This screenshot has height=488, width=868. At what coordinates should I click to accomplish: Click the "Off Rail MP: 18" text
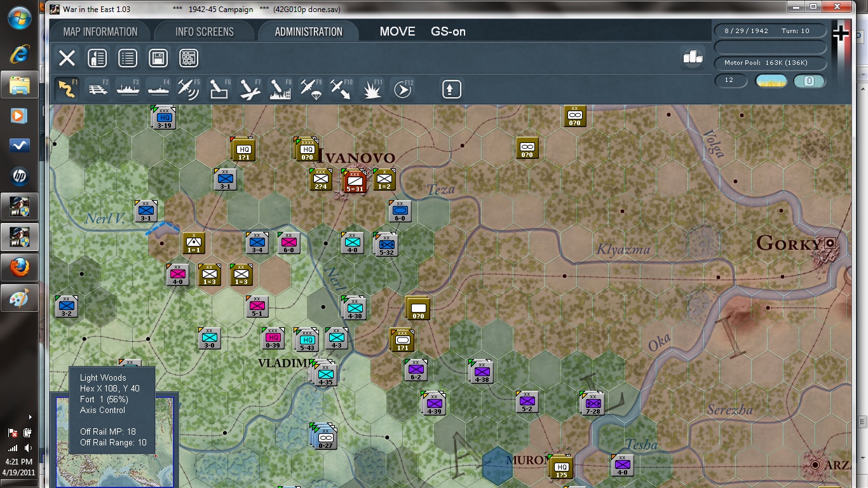pyautogui.click(x=108, y=432)
